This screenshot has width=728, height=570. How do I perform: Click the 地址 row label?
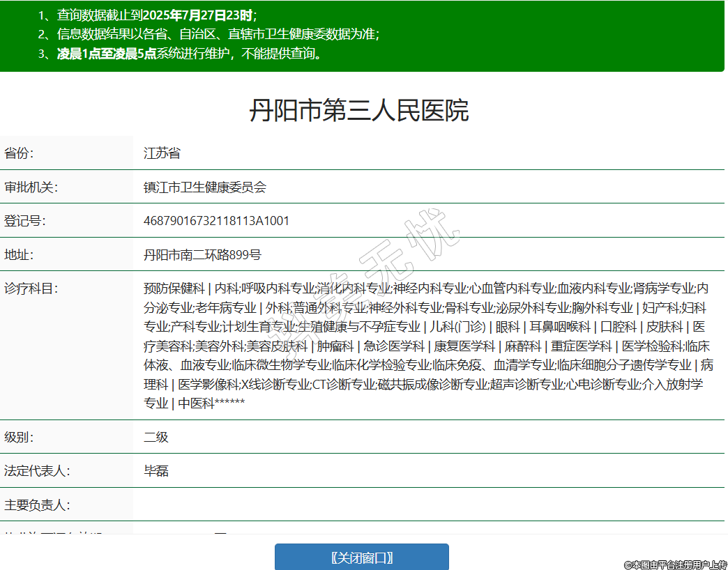(19, 255)
